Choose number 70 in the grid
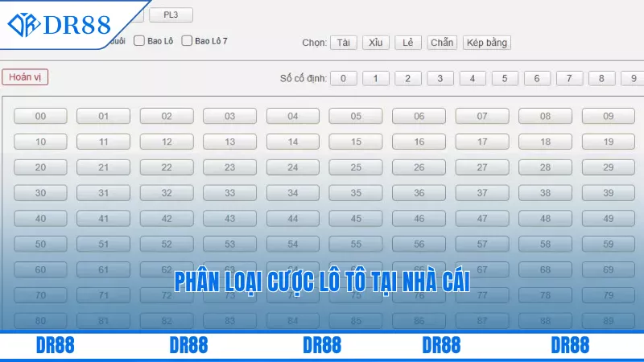Viewport: 644px width, 362px height. [40, 295]
